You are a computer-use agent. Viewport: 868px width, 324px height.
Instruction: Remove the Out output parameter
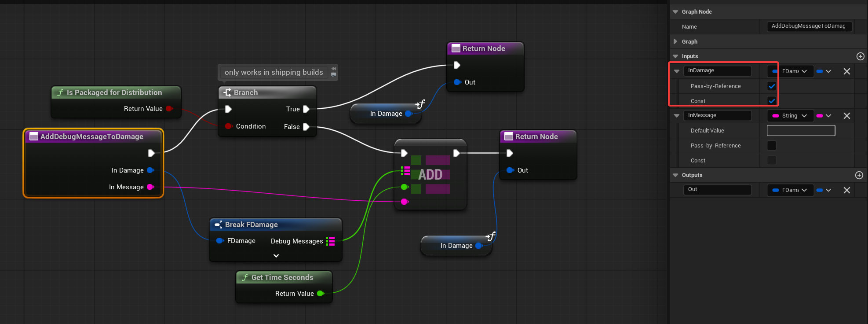click(846, 190)
